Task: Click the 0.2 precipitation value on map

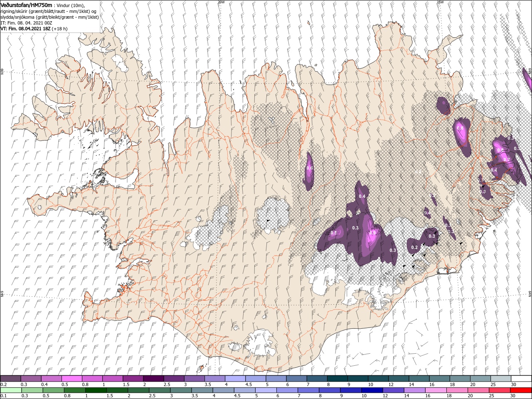Action: (x=414, y=247)
